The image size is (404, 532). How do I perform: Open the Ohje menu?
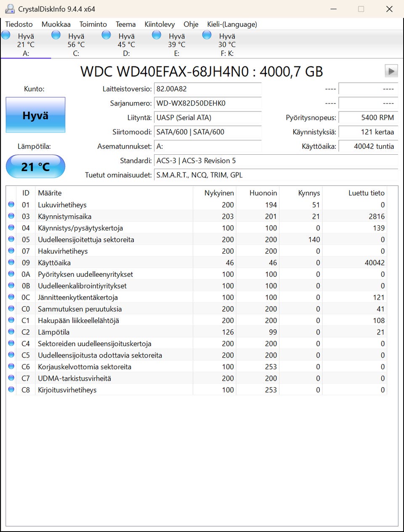(x=191, y=24)
